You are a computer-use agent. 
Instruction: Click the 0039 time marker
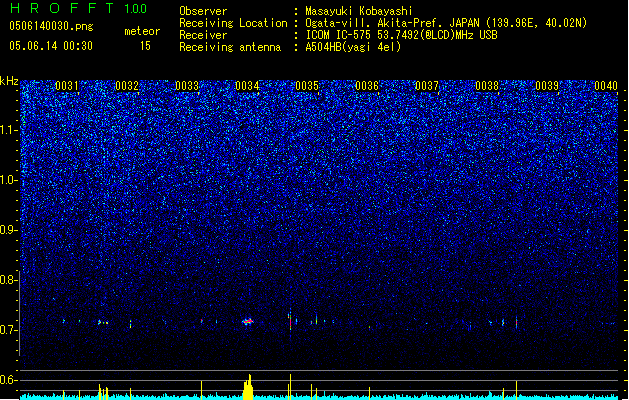tap(547, 86)
